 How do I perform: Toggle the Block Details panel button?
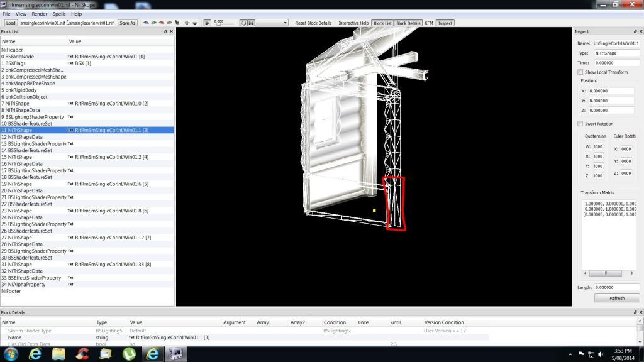(408, 23)
